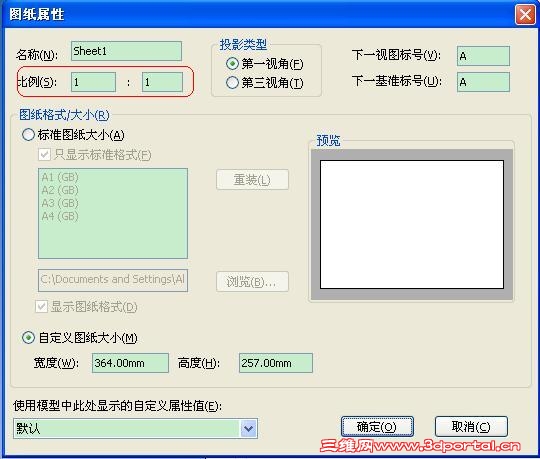
Task: Cancel with the 取消 button
Action: pyautogui.click(x=471, y=427)
